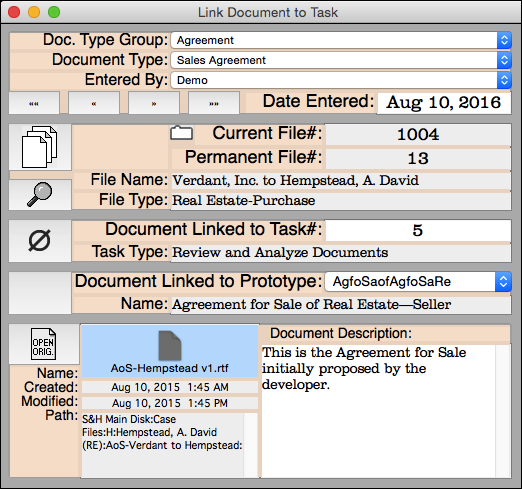522x489 pixels.
Task: Click the unlink (Ø) task icon
Action: pyautogui.click(x=40, y=240)
